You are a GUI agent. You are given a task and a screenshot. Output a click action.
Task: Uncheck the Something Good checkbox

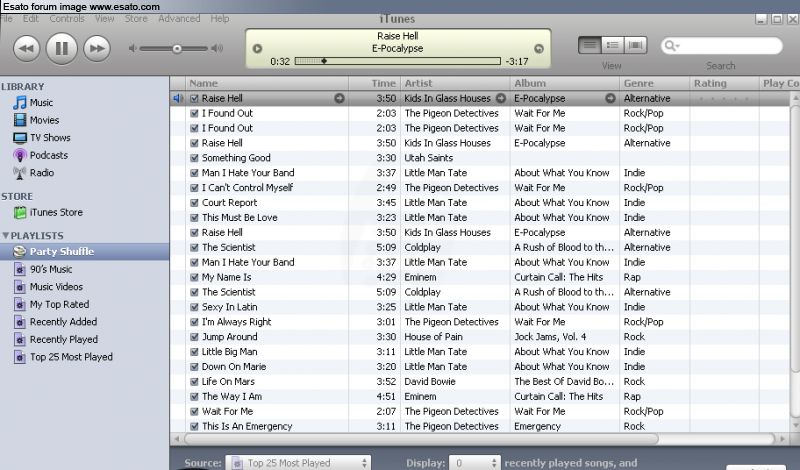(x=194, y=158)
